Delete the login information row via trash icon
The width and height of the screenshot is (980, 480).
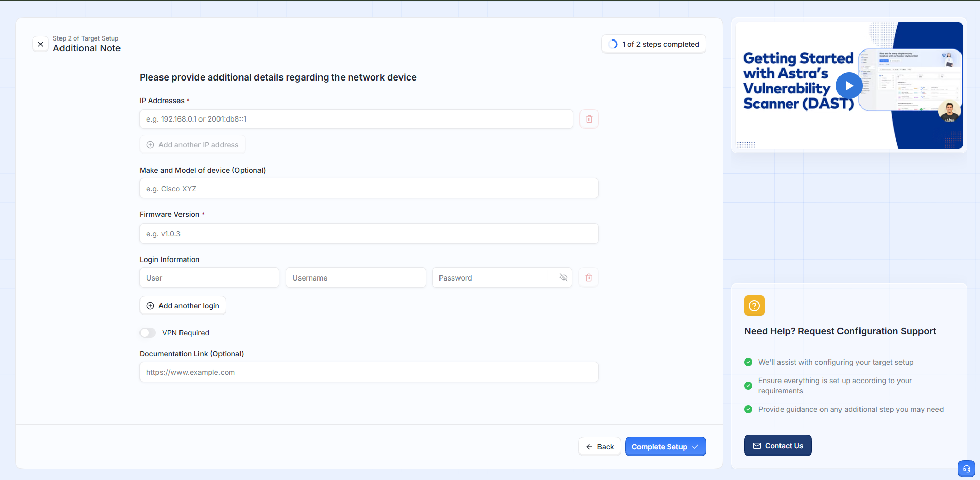pyautogui.click(x=589, y=277)
